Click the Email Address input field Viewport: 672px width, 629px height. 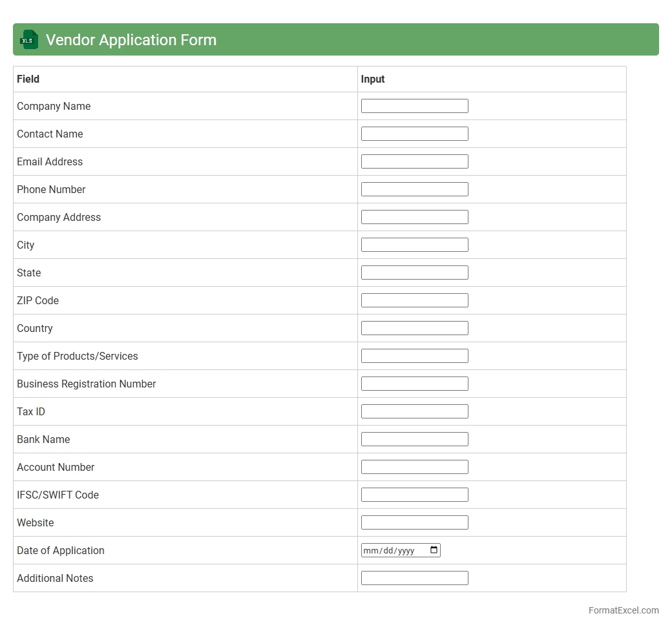click(414, 161)
